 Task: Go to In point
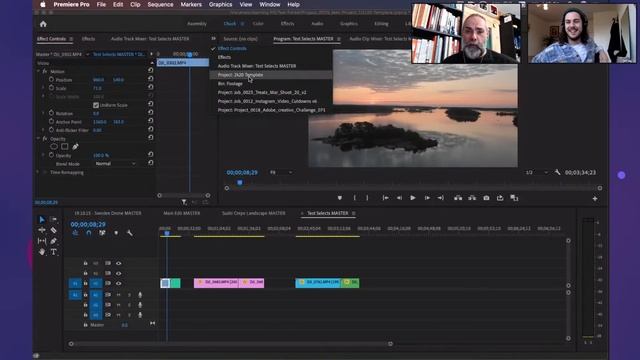click(x=385, y=198)
